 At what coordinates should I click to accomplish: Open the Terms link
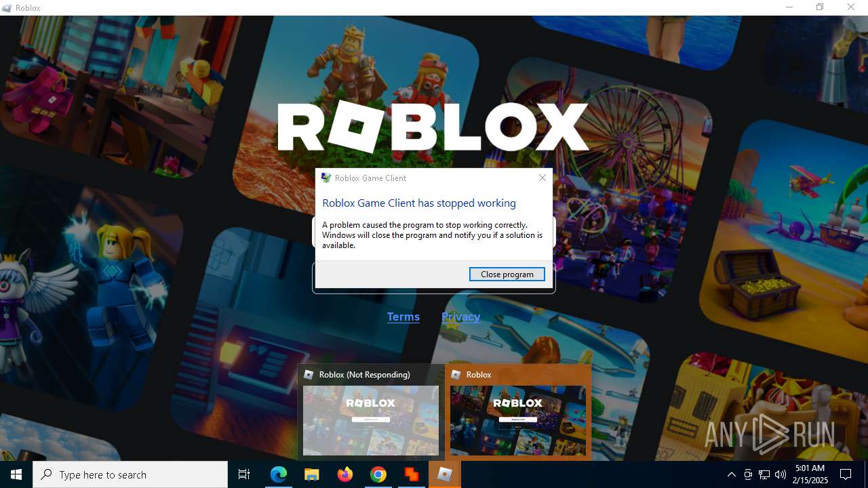click(x=403, y=317)
